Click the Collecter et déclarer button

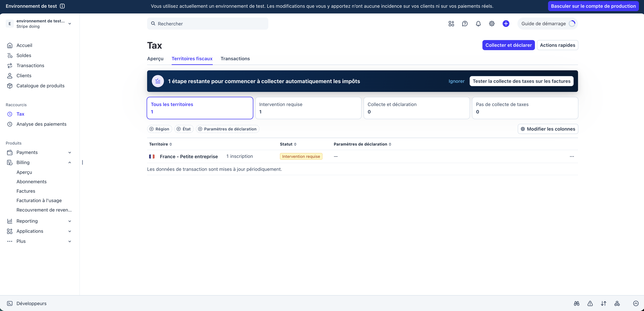coord(509,45)
